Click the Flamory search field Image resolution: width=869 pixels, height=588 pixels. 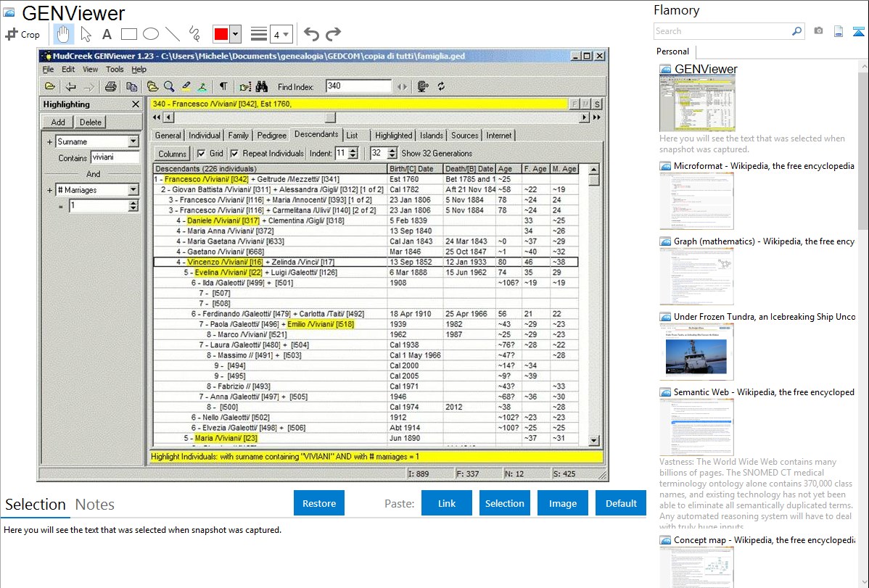click(x=722, y=31)
